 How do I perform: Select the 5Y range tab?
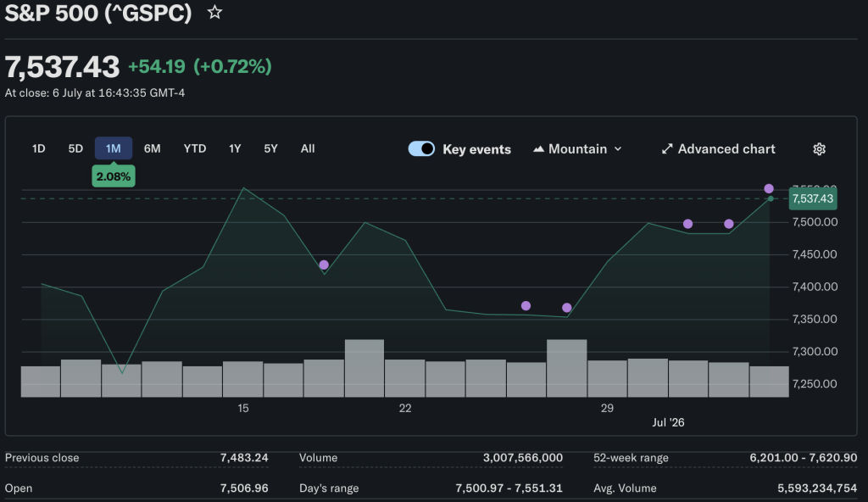[x=270, y=148]
